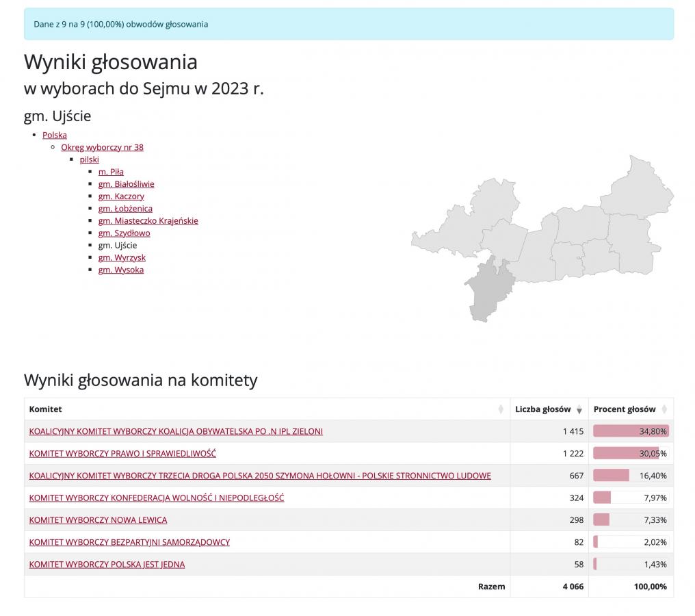Open gm. Wysoka results
The image size is (695, 616).
(121, 270)
